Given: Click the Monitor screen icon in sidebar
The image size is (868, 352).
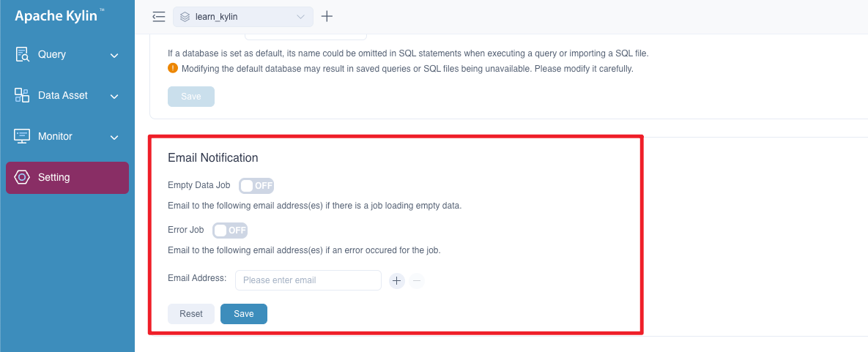Looking at the screenshot, I should point(22,137).
